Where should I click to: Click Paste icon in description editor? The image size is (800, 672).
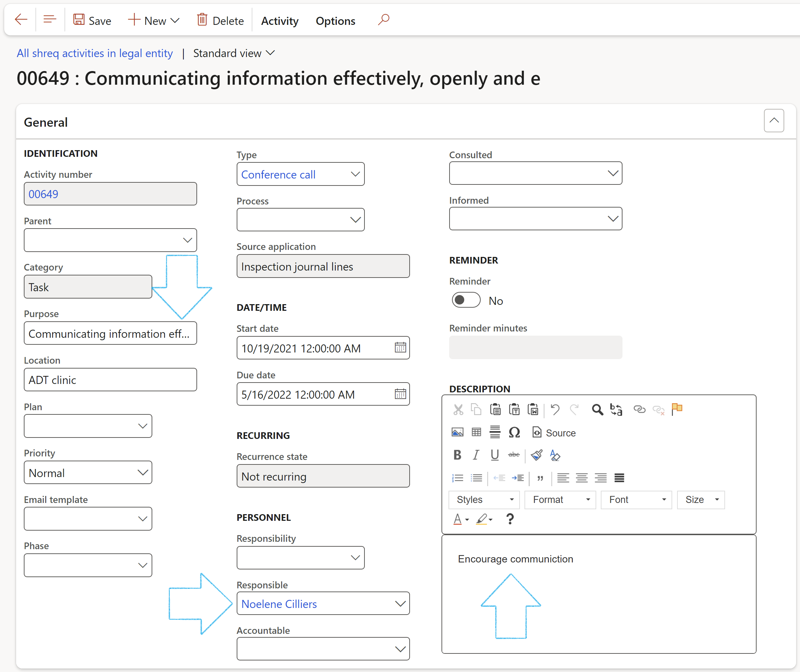(495, 409)
